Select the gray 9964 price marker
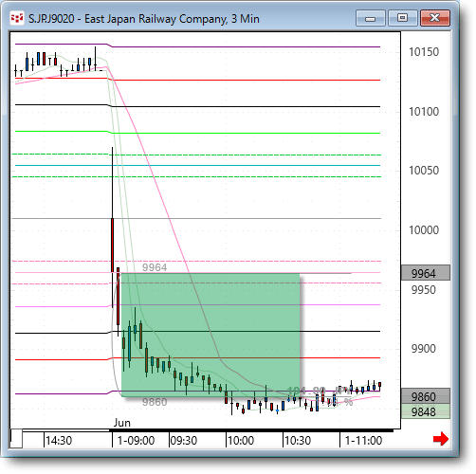 (x=426, y=273)
